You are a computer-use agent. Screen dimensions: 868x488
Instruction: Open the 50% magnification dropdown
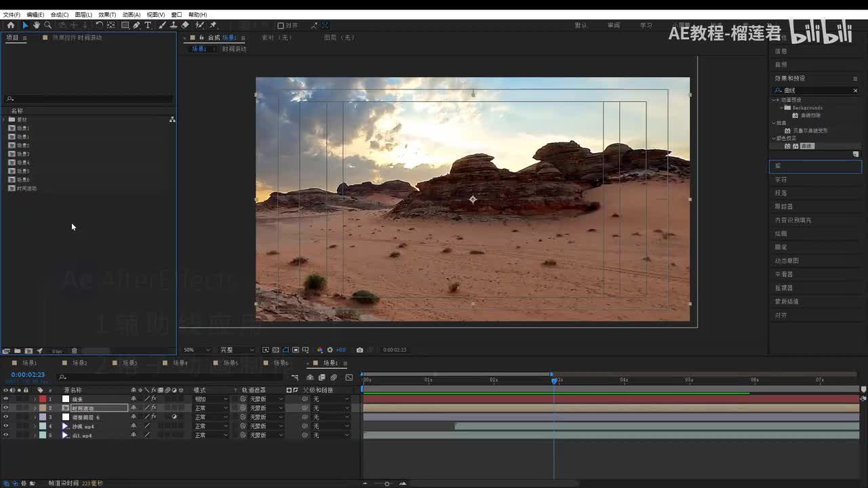[196, 350]
